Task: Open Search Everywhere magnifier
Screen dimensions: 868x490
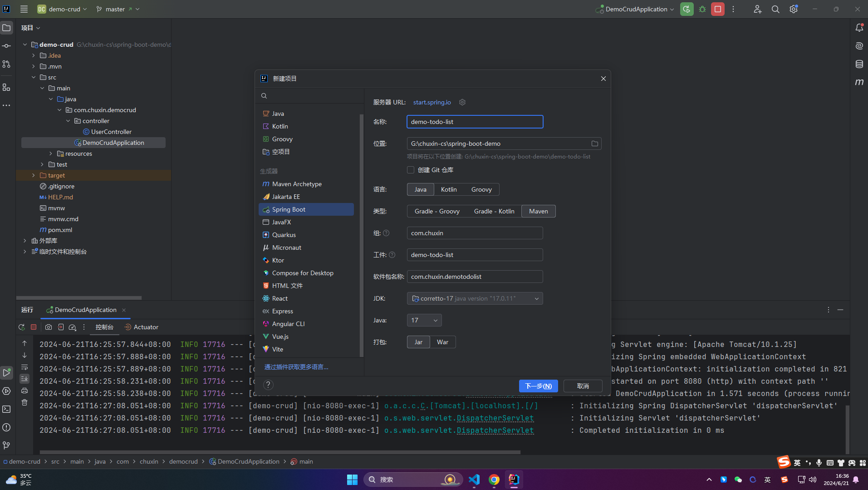Action: [775, 9]
